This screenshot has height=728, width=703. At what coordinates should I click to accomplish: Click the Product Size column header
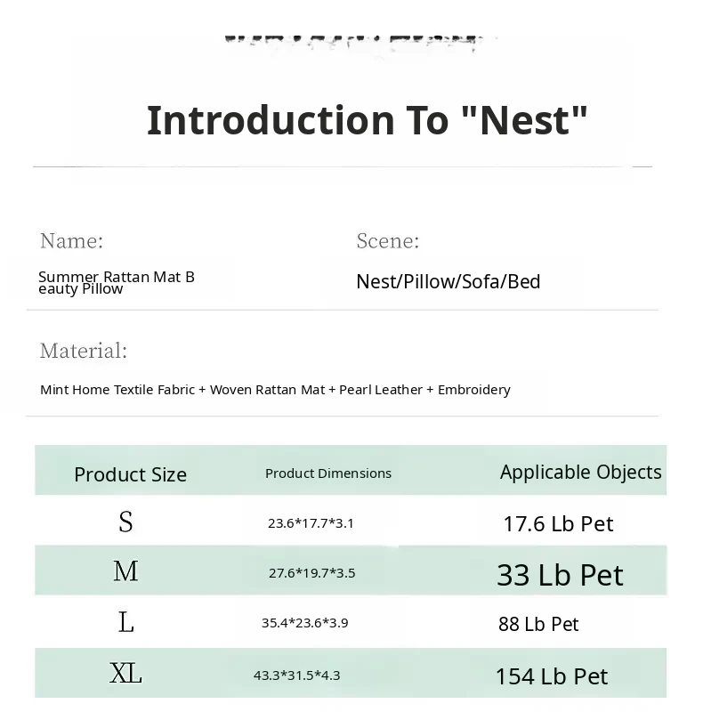[130, 474]
